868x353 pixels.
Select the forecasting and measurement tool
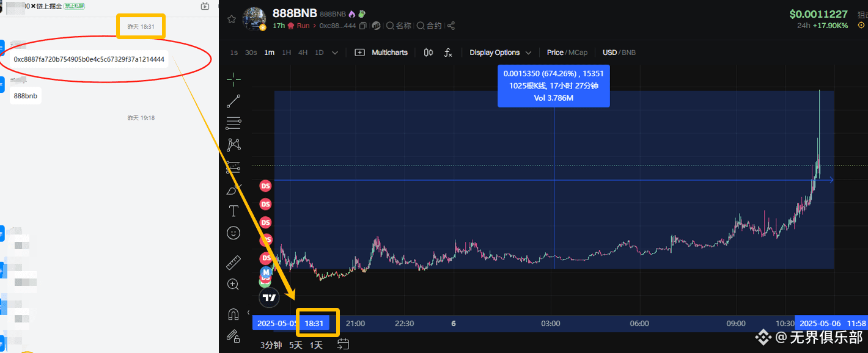pos(234,167)
